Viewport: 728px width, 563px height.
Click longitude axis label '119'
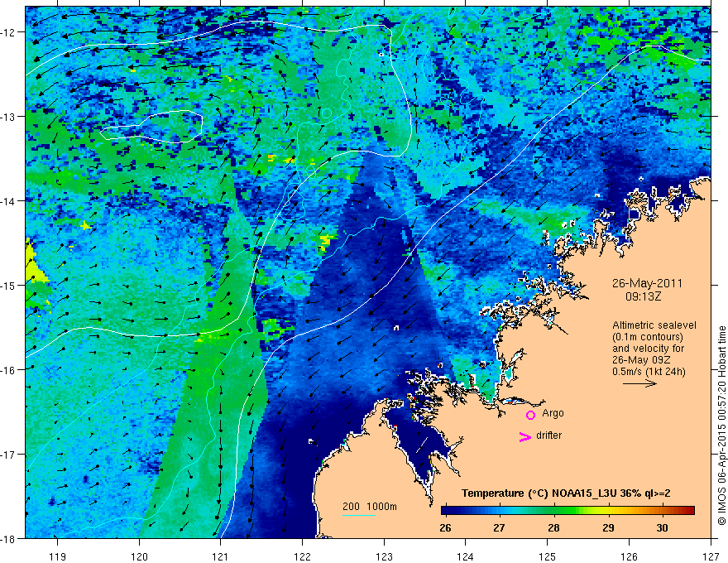[x=58, y=556]
